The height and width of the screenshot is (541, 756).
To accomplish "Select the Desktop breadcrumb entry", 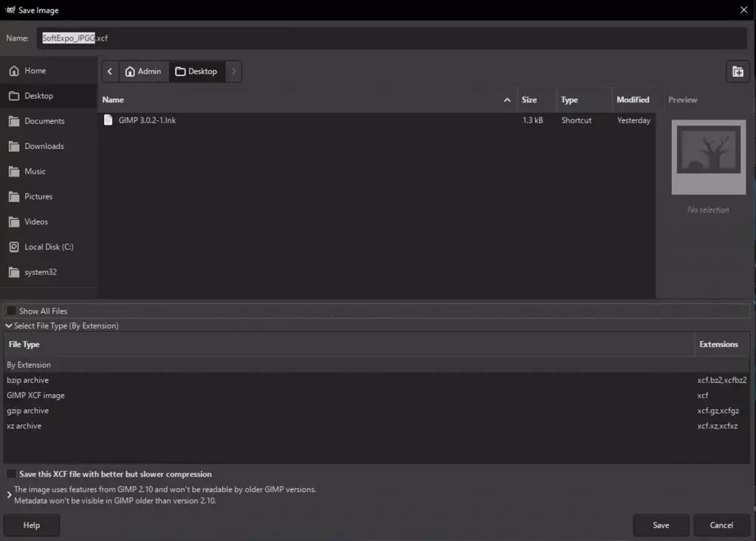I will pyautogui.click(x=196, y=71).
